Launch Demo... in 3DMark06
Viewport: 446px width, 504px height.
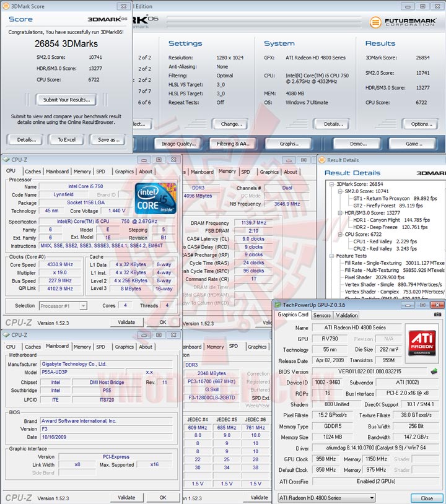358,144
